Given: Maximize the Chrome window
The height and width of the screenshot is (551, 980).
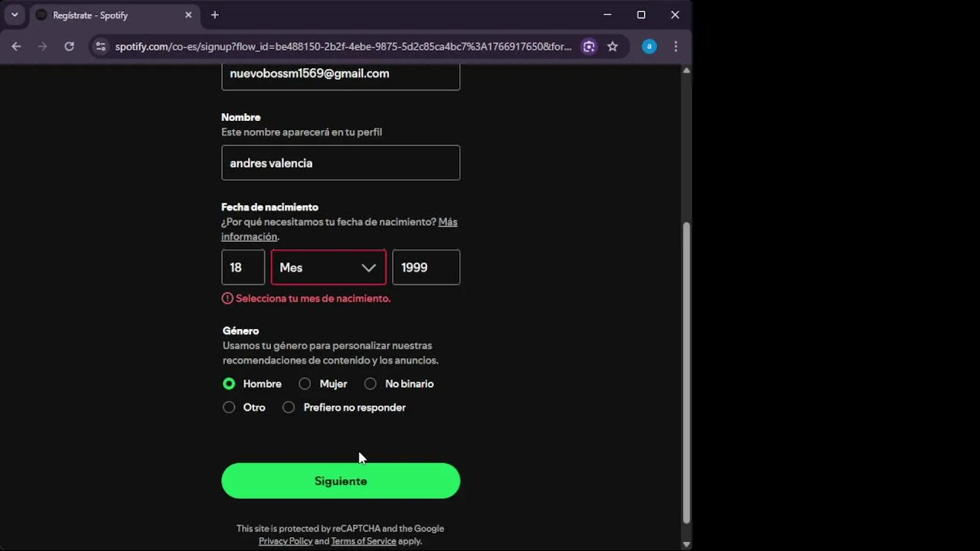Looking at the screenshot, I should point(641,15).
